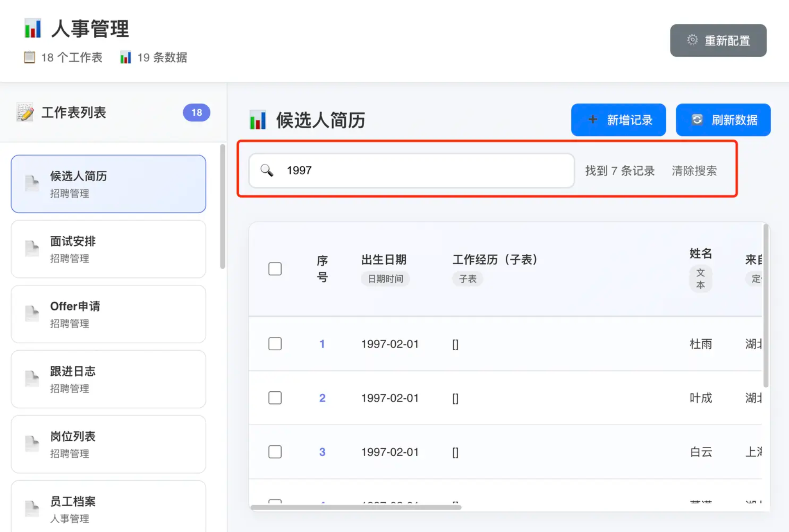
Task: Open the 员工档案 worksheet
Action: 108,509
